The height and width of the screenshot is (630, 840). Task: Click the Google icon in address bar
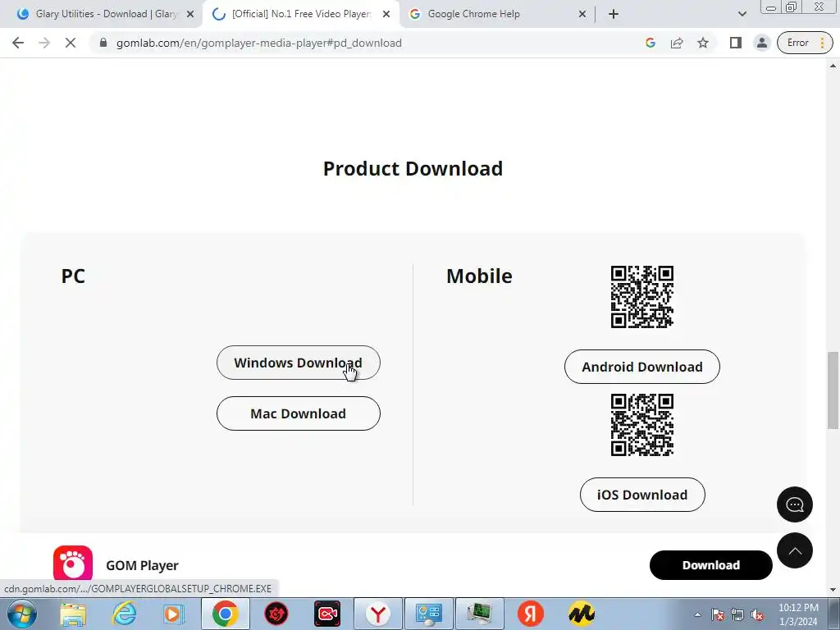pyautogui.click(x=651, y=43)
